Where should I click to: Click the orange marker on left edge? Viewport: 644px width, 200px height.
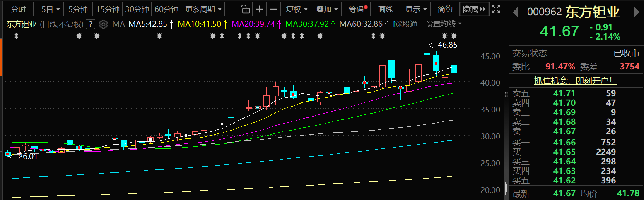coord(1,57)
